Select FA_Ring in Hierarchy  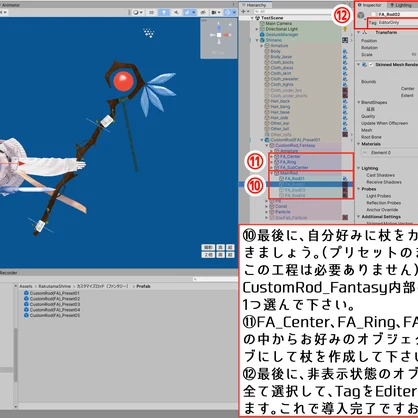(x=288, y=162)
